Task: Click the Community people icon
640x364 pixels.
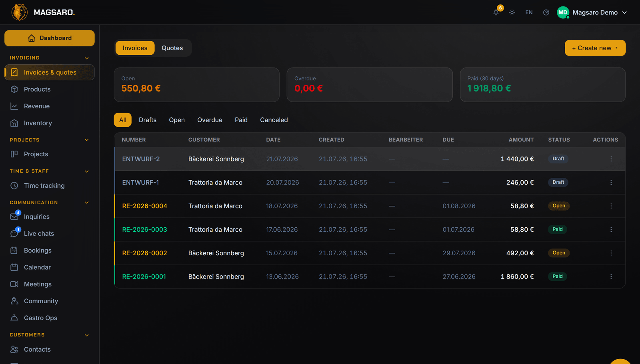Action: [14, 301]
